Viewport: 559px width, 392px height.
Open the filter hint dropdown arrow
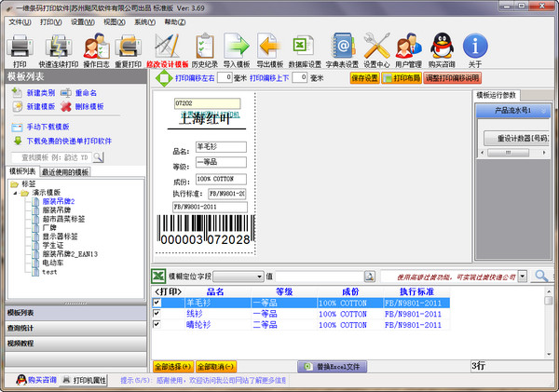coord(523,277)
